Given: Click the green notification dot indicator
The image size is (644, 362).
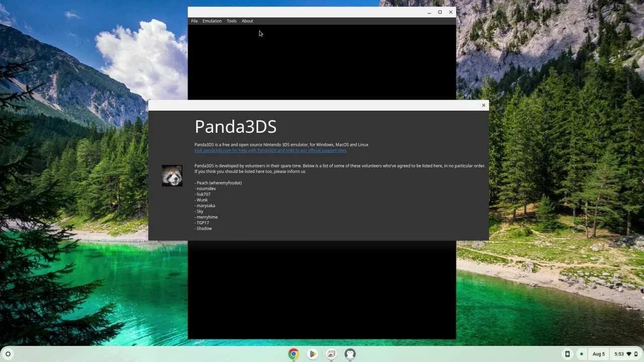Looking at the screenshot, I should [x=581, y=354].
